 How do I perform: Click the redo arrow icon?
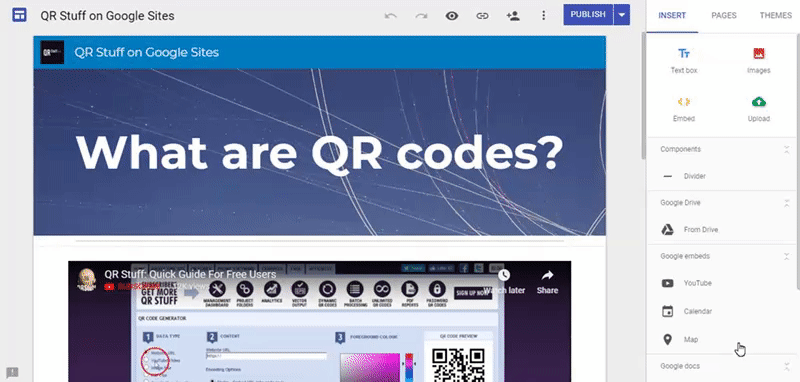(x=421, y=16)
